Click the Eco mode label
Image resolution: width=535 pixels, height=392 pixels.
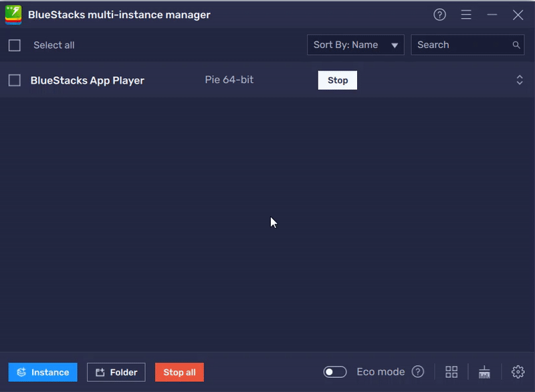381,372
